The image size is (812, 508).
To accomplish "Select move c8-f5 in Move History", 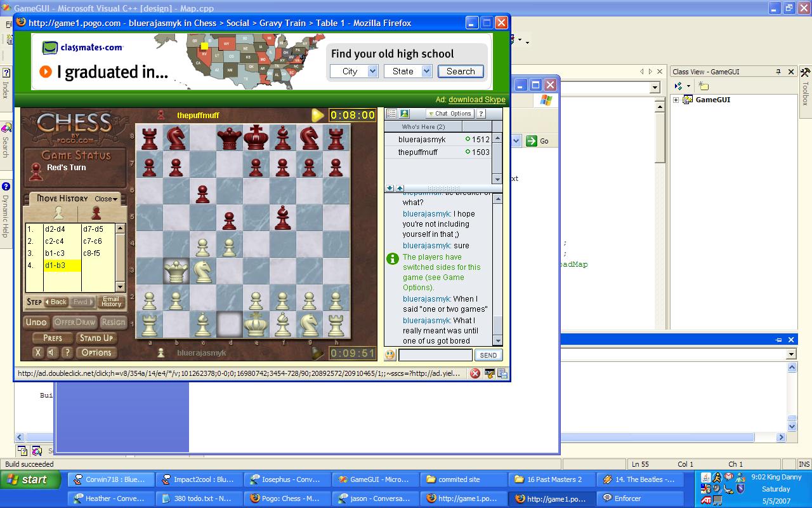I will click(x=93, y=253).
